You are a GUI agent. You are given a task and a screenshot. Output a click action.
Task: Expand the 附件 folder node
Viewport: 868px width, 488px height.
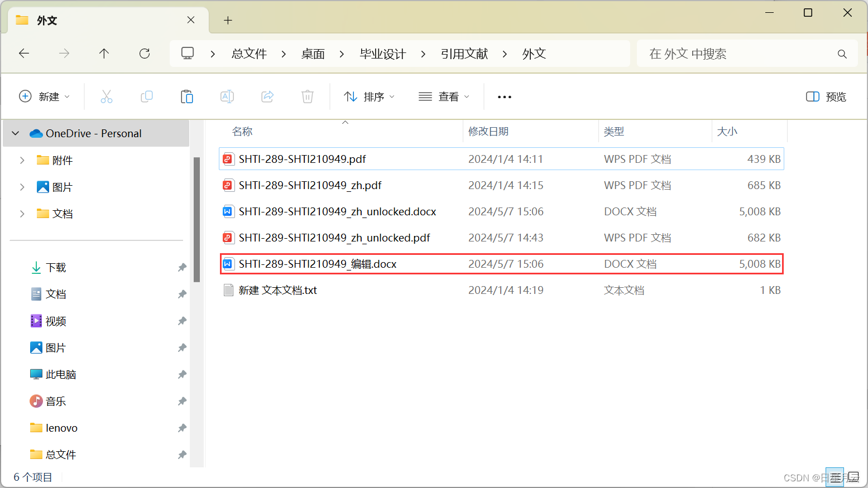[22, 160]
